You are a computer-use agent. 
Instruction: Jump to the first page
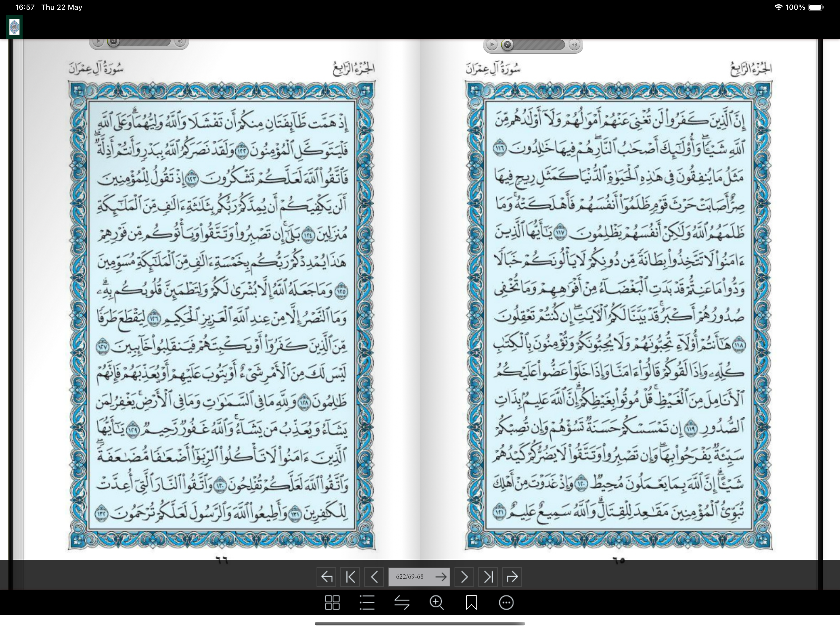click(x=350, y=577)
